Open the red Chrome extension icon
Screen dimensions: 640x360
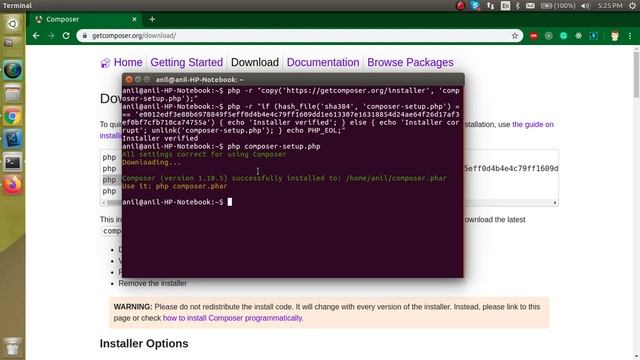click(533, 36)
